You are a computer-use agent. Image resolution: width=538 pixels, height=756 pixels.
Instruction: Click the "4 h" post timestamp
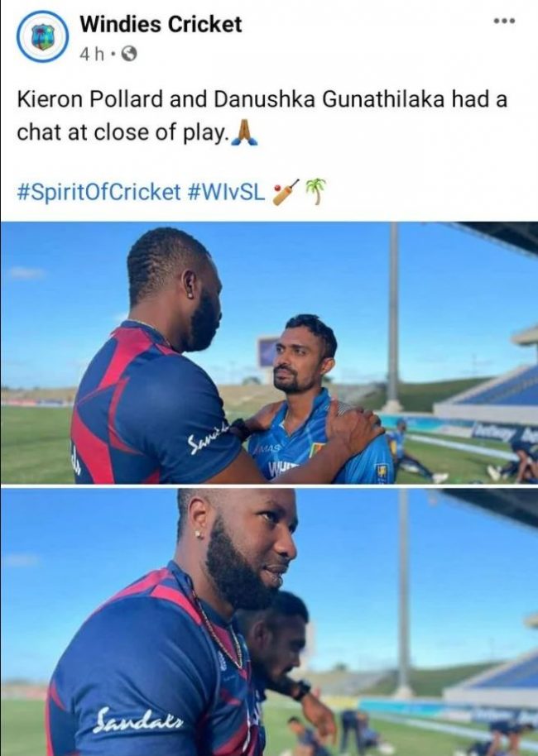coord(92,54)
